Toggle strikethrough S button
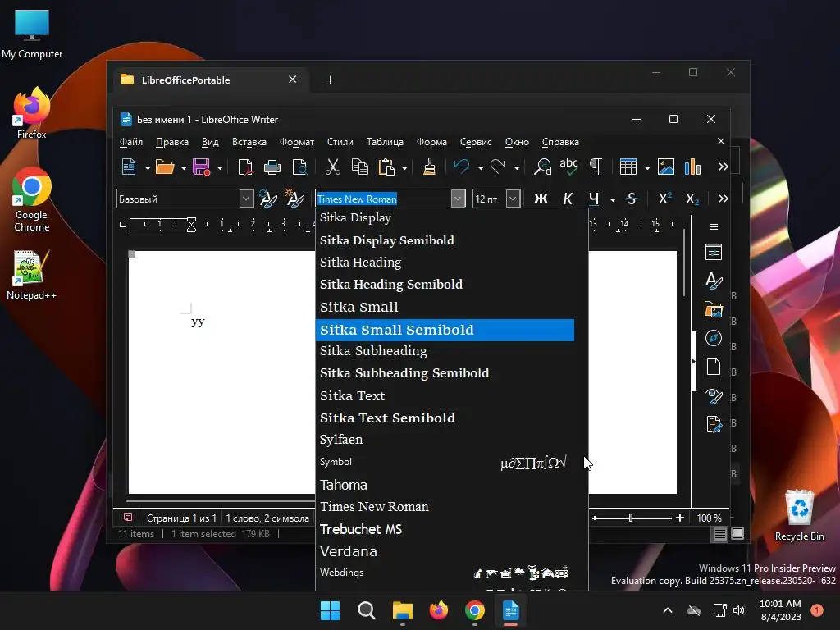 [x=632, y=199]
